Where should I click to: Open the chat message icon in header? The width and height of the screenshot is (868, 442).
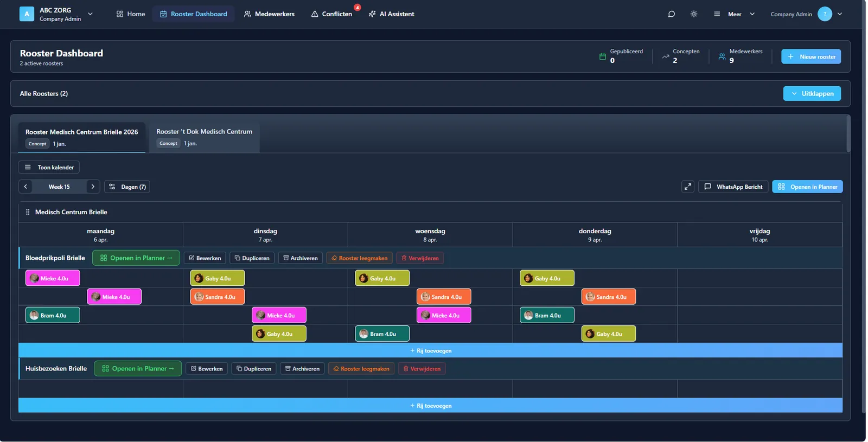click(672, 14)
